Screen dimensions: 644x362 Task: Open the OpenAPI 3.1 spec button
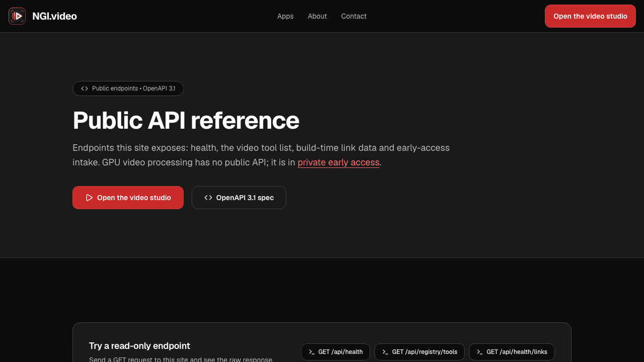coord(239,198)
